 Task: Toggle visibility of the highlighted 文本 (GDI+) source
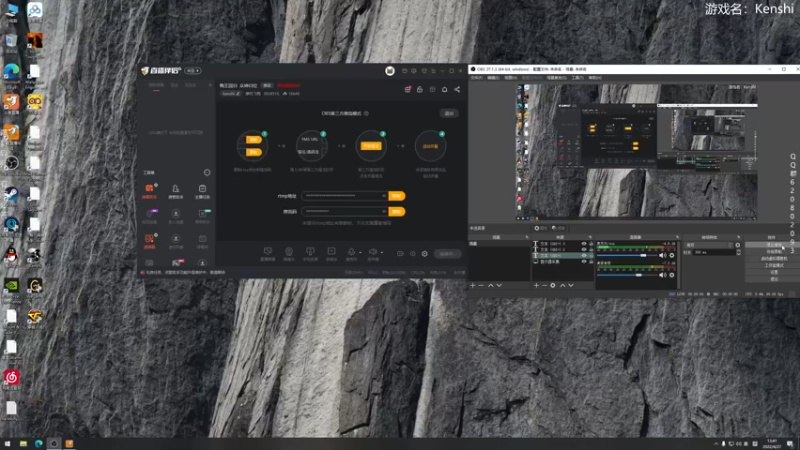(584, 256)
